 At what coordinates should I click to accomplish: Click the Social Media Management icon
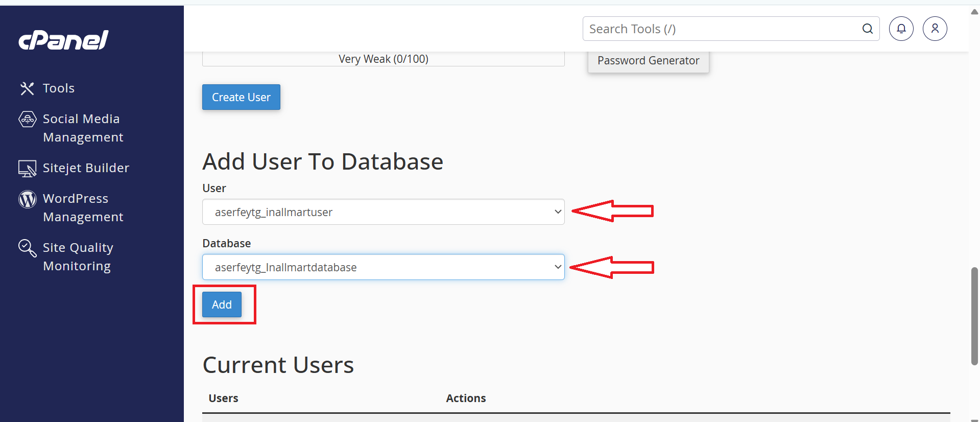pyautogui.click(x=27, y=119)
